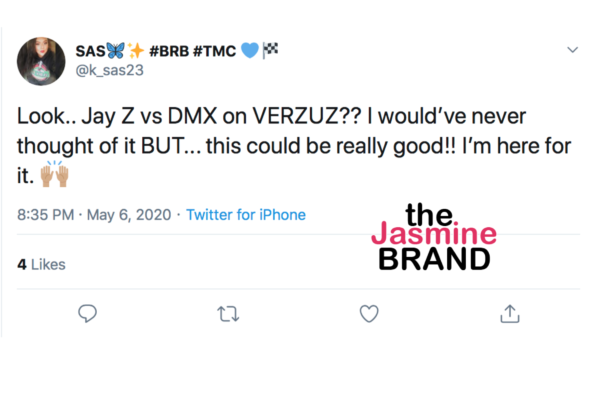Click the sparkles emoji in name

tap(135, 50)
